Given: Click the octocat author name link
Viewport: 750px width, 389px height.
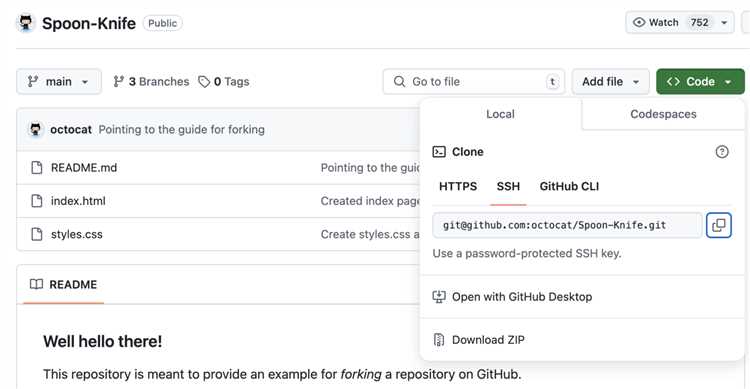Looking at the screenshot, I should (x=71, y=129).
